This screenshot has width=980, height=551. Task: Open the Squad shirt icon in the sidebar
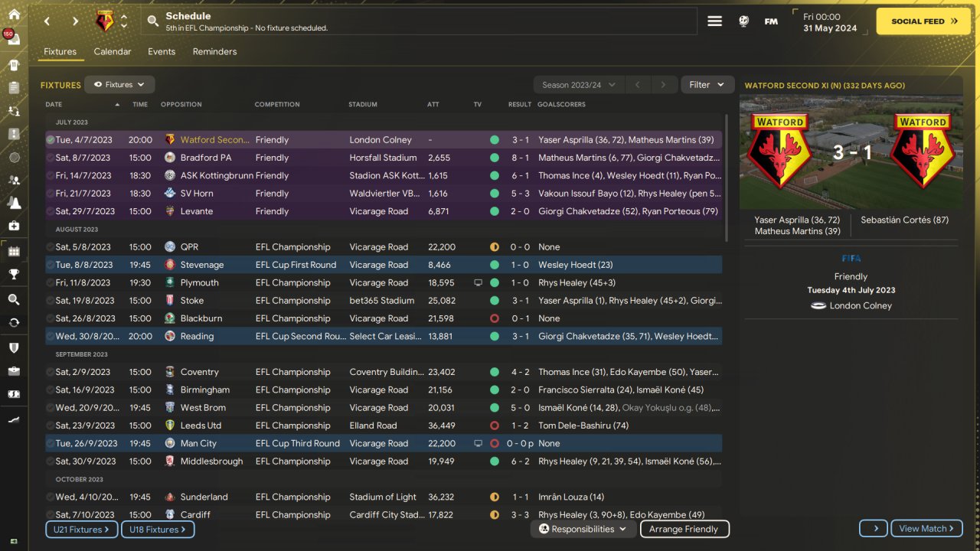coord(14,65)
